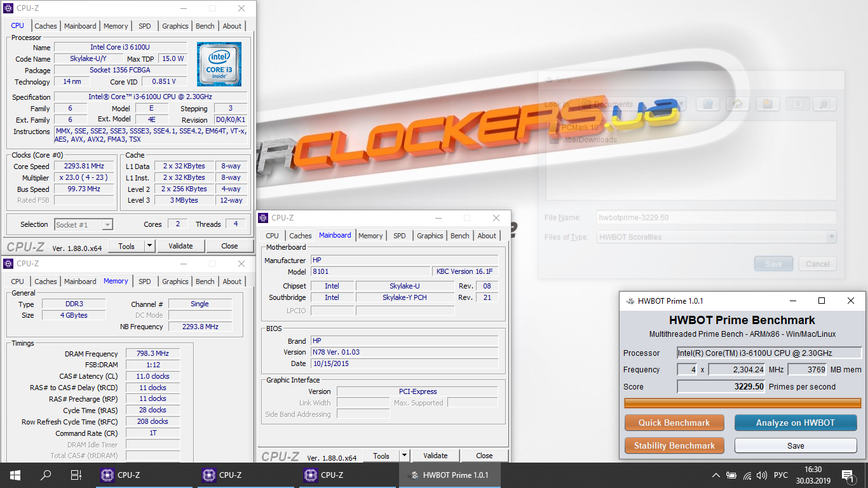
Task: Click the Score value 3229.50
Action: [x=721, y=386]
